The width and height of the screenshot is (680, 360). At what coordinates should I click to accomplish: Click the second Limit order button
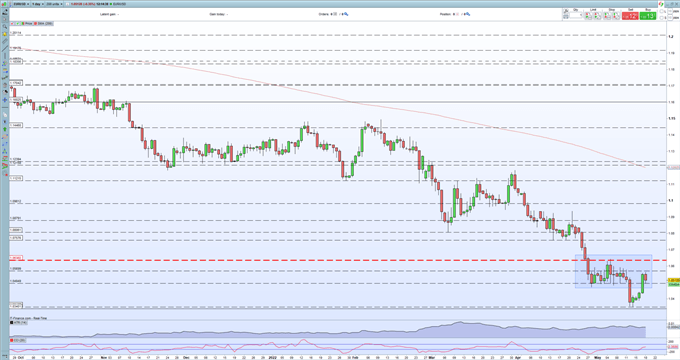point(598,16)
